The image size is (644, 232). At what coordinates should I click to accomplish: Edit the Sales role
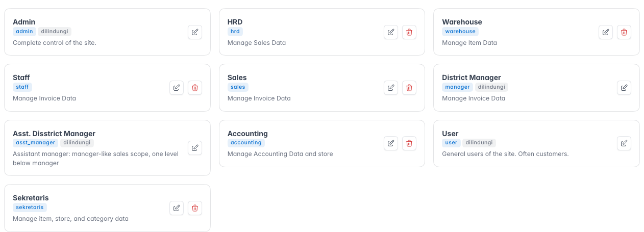coord(391,88)
